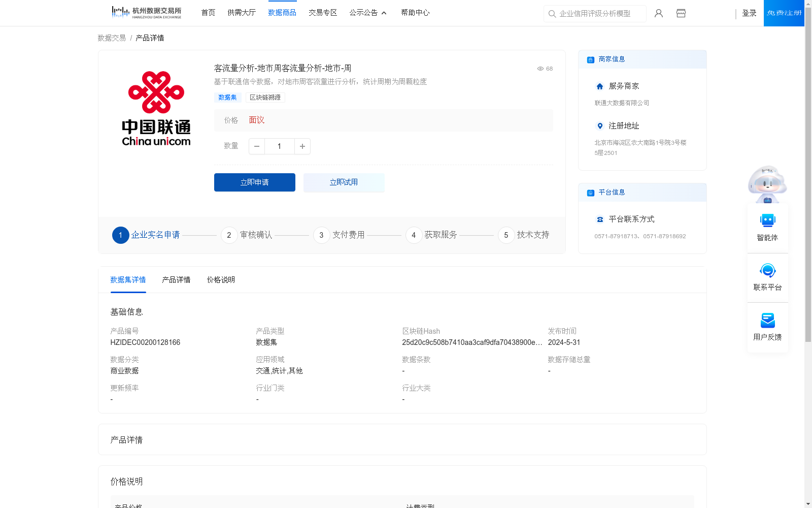Click the blockchain hash value
Viewport: 812px width, 508px height.
coord(472,342)
